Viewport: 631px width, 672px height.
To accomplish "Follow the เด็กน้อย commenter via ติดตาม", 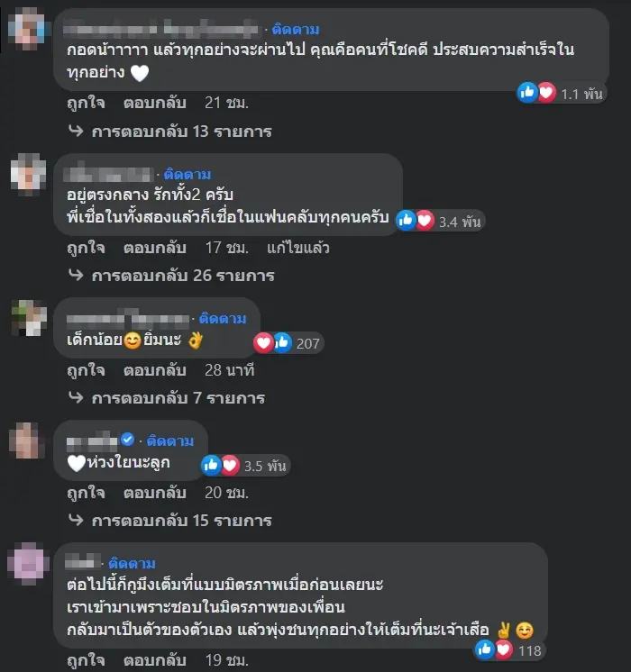I will pos(223,318).
